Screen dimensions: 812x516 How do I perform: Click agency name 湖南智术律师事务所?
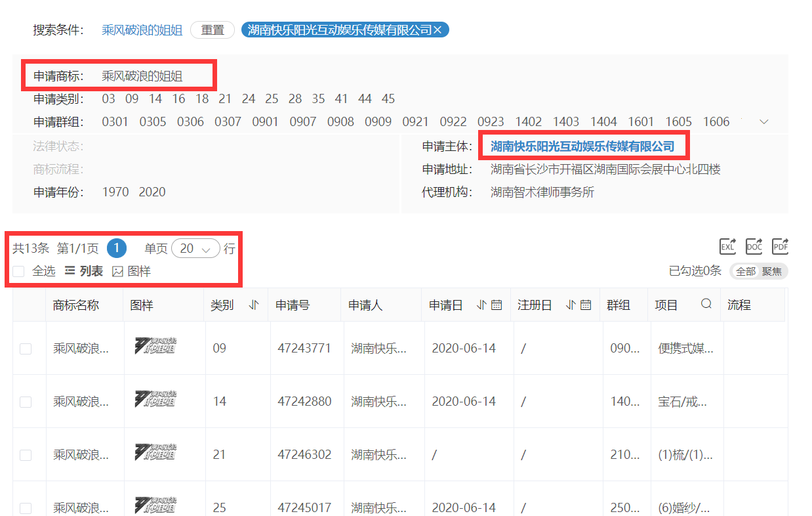[542, 192]
